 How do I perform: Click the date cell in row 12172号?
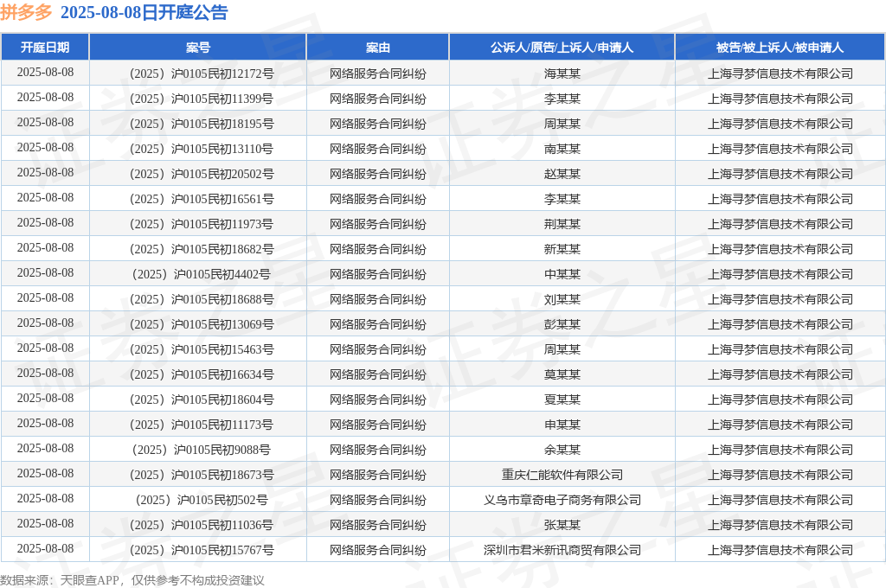45,73
